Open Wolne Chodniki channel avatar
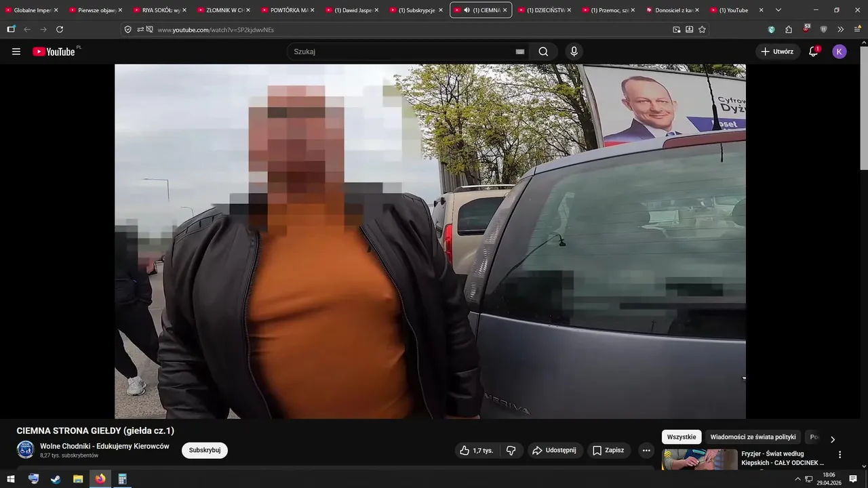 [25, 449]
